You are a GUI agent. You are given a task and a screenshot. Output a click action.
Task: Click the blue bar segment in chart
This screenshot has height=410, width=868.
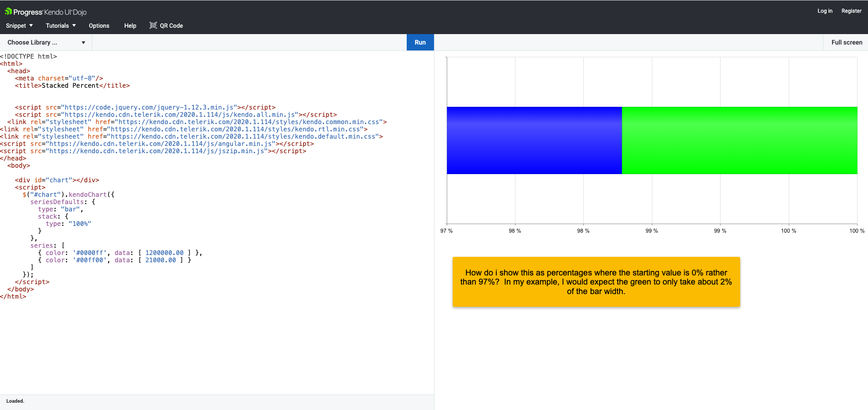coord(534,140)
